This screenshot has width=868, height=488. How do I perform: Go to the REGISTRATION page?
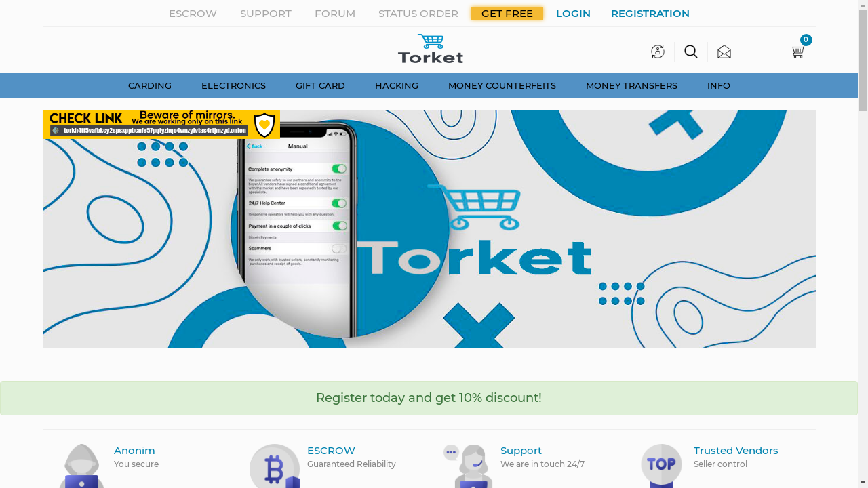pos(650,14)
